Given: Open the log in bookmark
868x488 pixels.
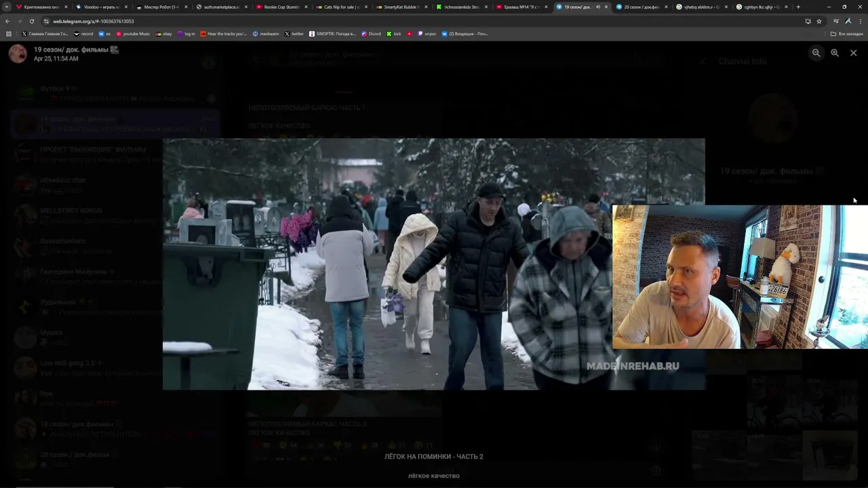Looking at the screenshot, I should tap(186, 34).
